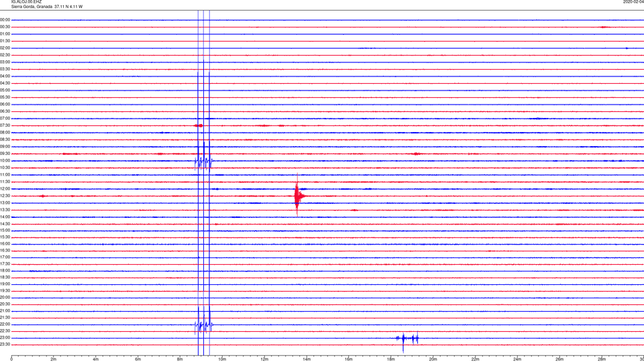Select the 11:00 time row label
Image resolution: width=644 pixels, height=362 pixels.
[5, 175]
